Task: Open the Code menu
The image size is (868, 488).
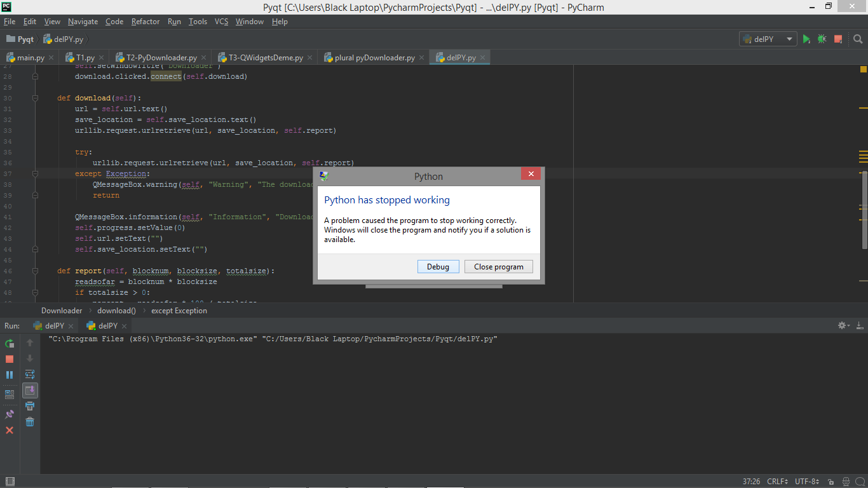Action: pyautogui.click(x=114, y=22)
